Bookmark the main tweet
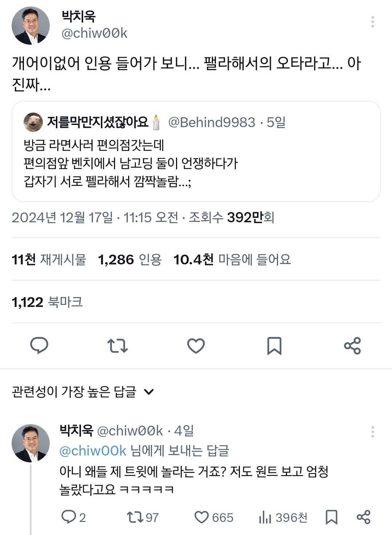Image resolution: width=392 pixels, height=535 pixels. (x=274, y=346)
